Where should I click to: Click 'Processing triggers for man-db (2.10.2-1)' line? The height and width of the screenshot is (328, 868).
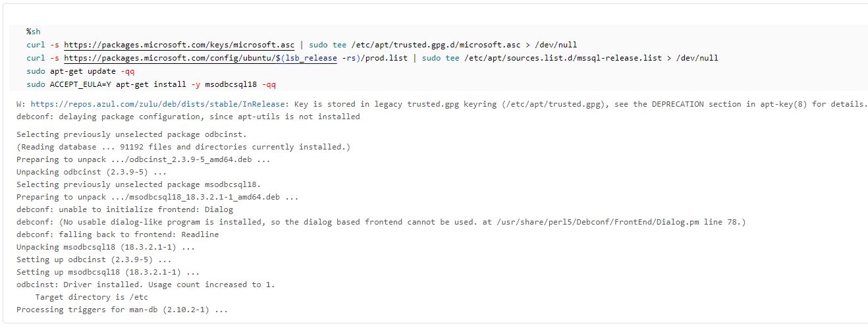pos(122,310)
